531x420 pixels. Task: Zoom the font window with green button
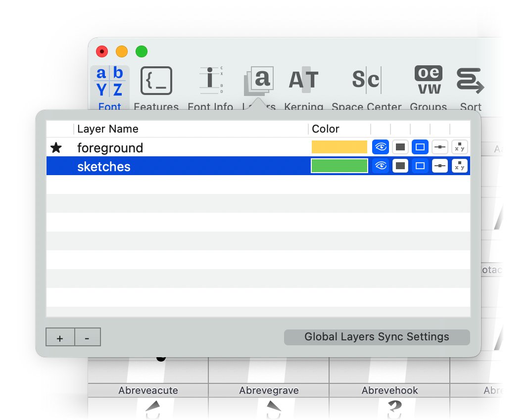142,51
